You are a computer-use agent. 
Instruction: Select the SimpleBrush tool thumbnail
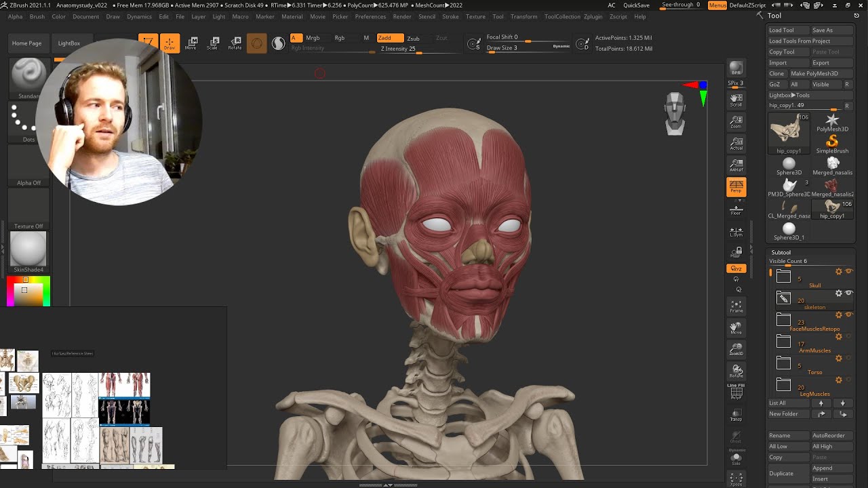[x=832, y=144]
